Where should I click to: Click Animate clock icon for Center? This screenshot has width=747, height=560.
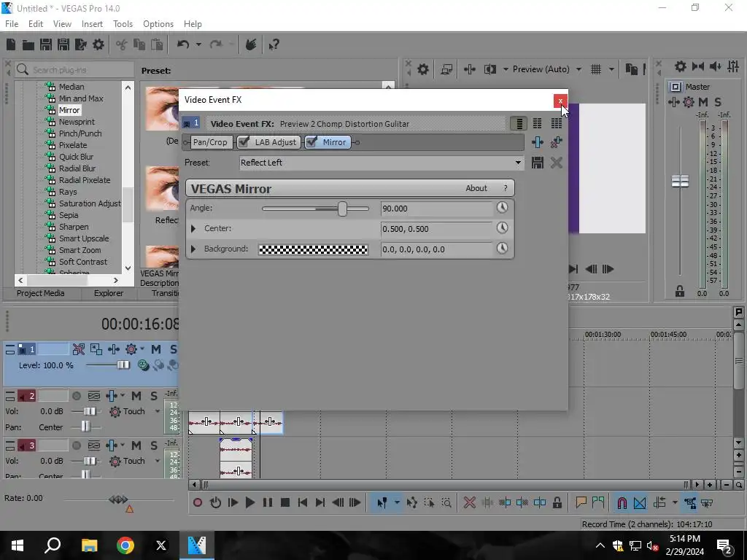point(502,228)
